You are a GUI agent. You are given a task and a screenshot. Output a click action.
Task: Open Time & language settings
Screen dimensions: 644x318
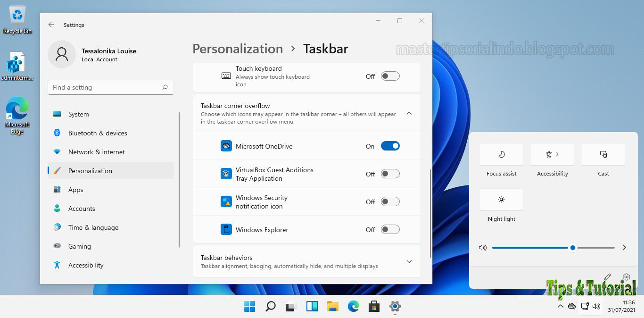point(92,227)
